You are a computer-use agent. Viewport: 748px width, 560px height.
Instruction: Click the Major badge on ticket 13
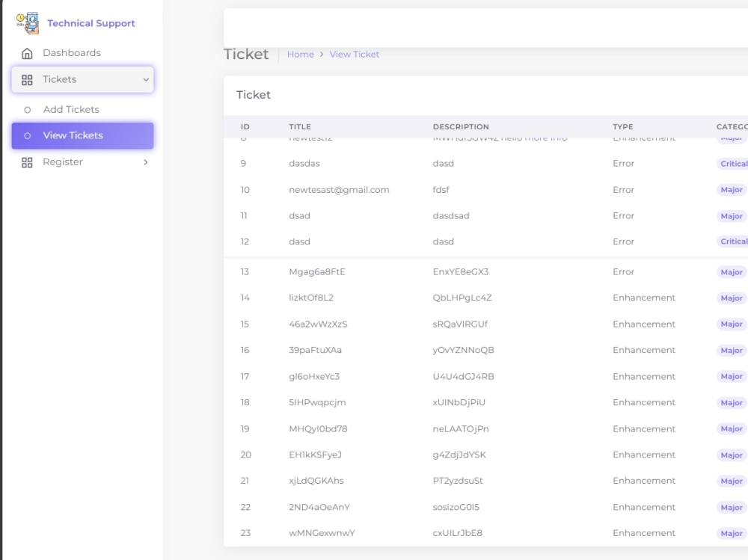pyautogui.click(x=731, y=271)
